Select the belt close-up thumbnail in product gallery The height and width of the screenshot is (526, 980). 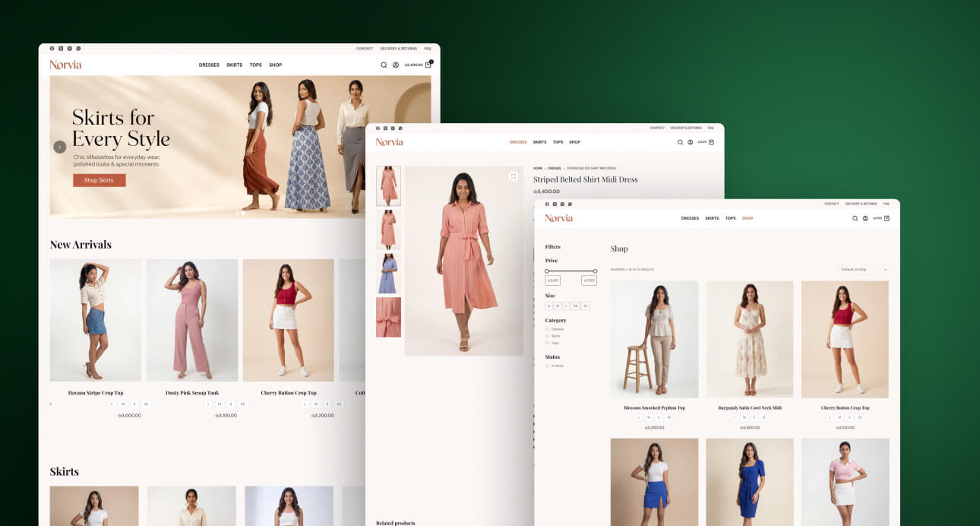388,317
